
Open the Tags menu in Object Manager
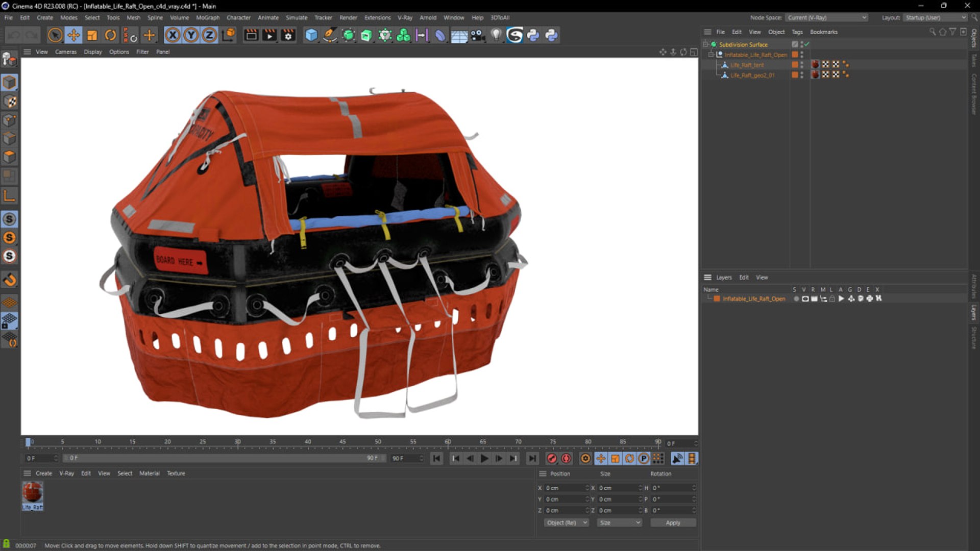point(797,32)
